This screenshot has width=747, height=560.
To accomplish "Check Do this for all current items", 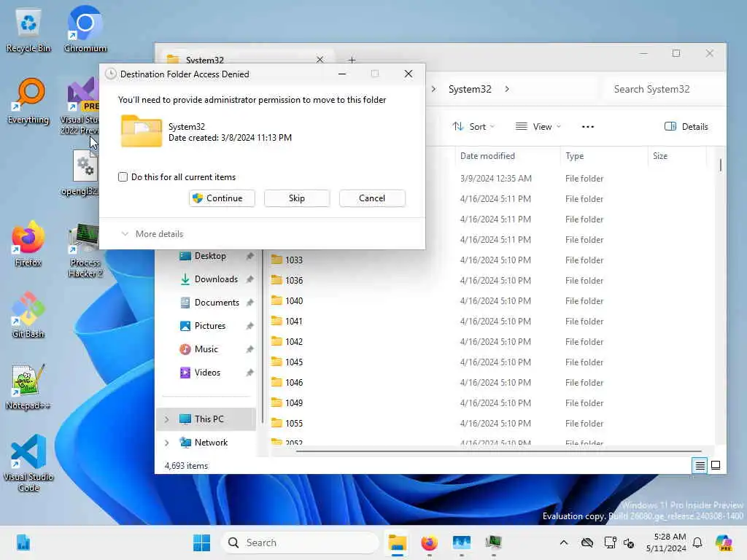I will point(123,177).
